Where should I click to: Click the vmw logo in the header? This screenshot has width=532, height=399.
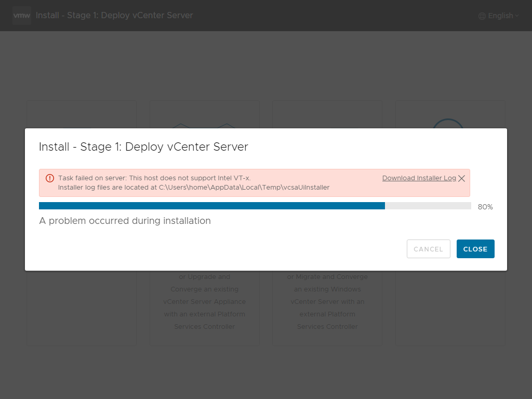[22, 15]
